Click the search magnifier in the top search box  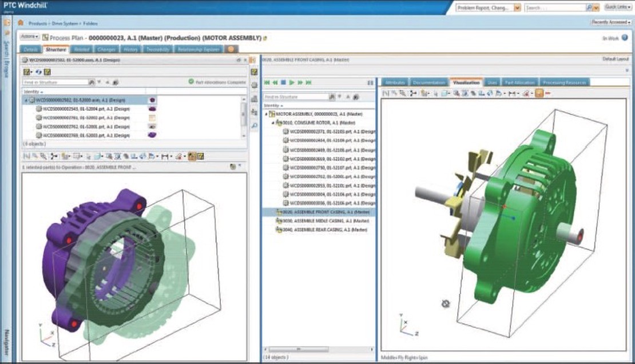click(590, 8)
